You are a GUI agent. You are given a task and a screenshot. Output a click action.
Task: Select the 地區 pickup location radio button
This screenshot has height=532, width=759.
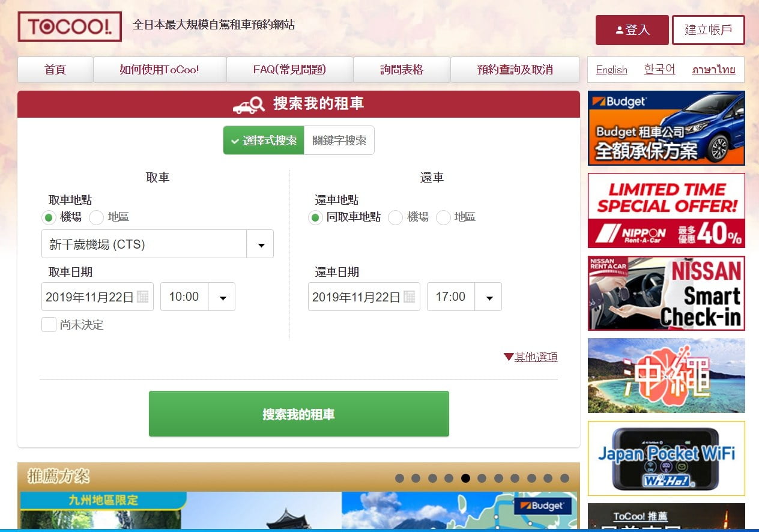coord(95,217)
